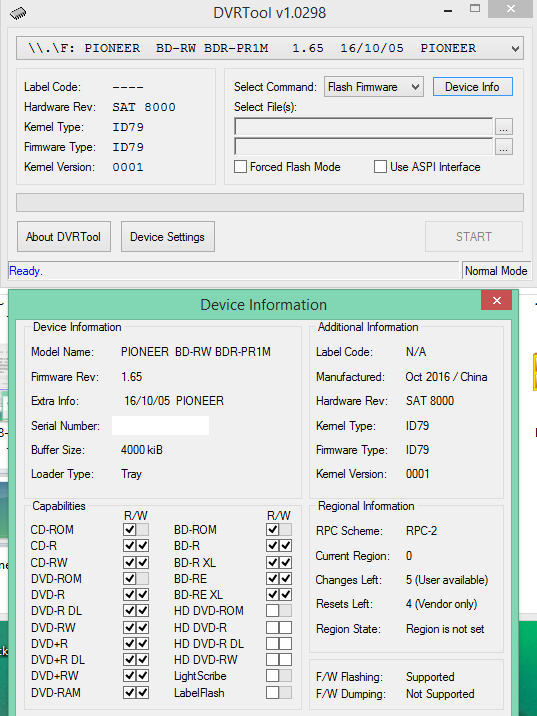Maximize the DVRTool window

click(475, 9)
